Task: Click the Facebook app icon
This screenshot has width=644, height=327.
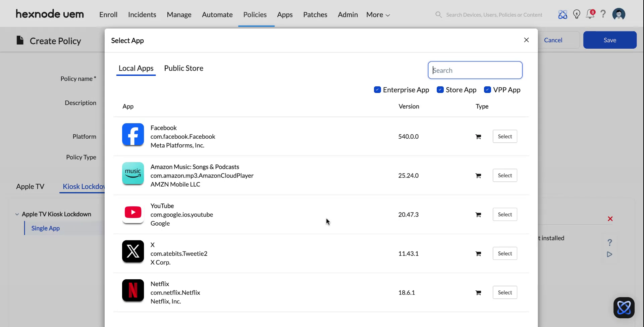Action: click(133, 134)
